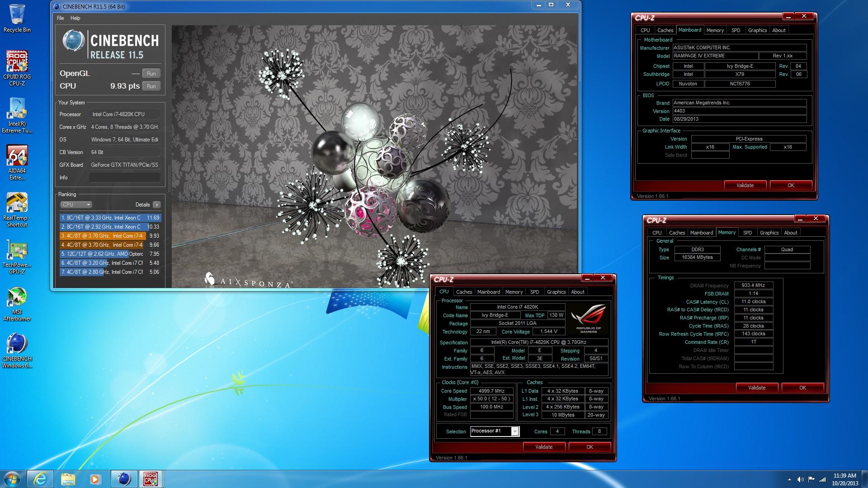Open About tab in Memory CPU-Z window
Screen dimensions: 868x488
[x=790, y=233]
